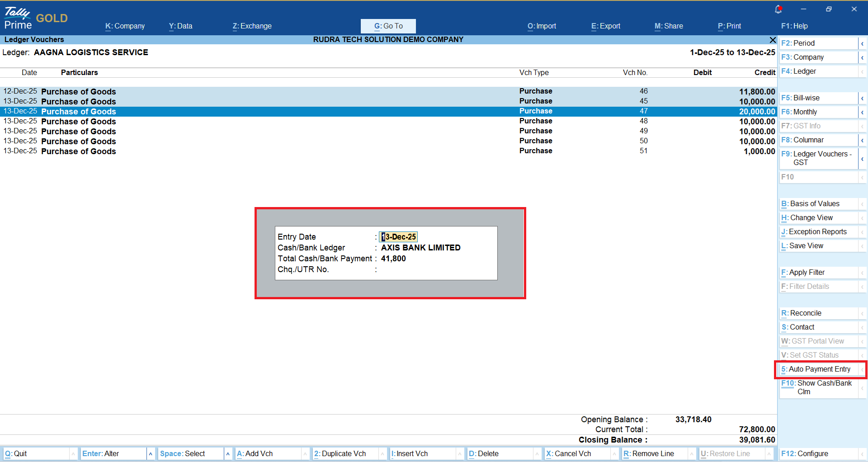Close the Ledger Vouchers screen with X
The height and width of the screenshot is (462, 868).
click(x=773, y=40)
